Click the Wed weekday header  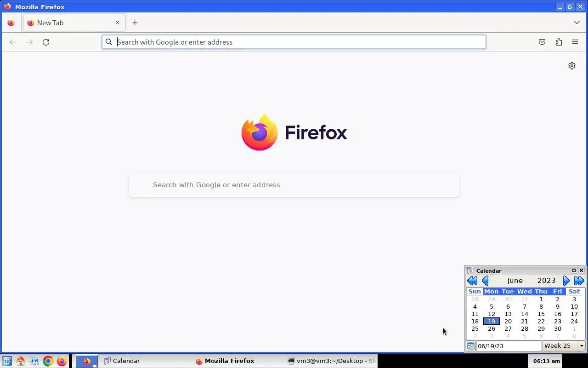[525, 291]
